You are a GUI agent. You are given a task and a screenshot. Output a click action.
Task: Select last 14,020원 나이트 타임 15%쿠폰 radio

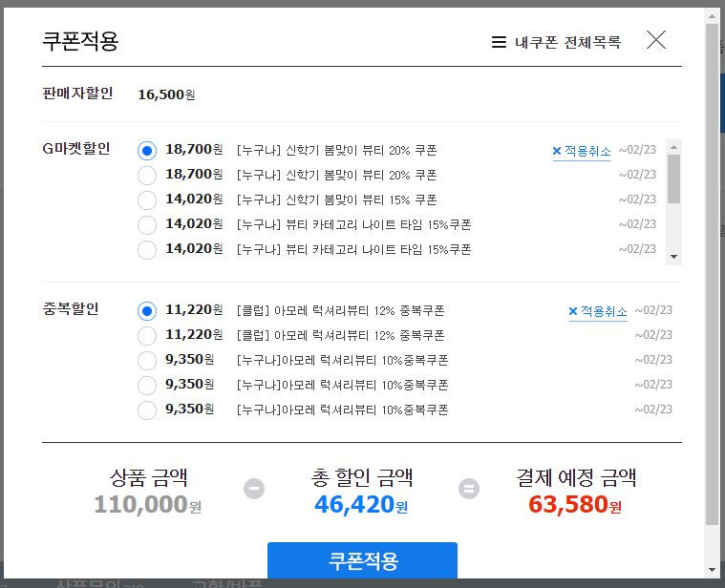147,250
